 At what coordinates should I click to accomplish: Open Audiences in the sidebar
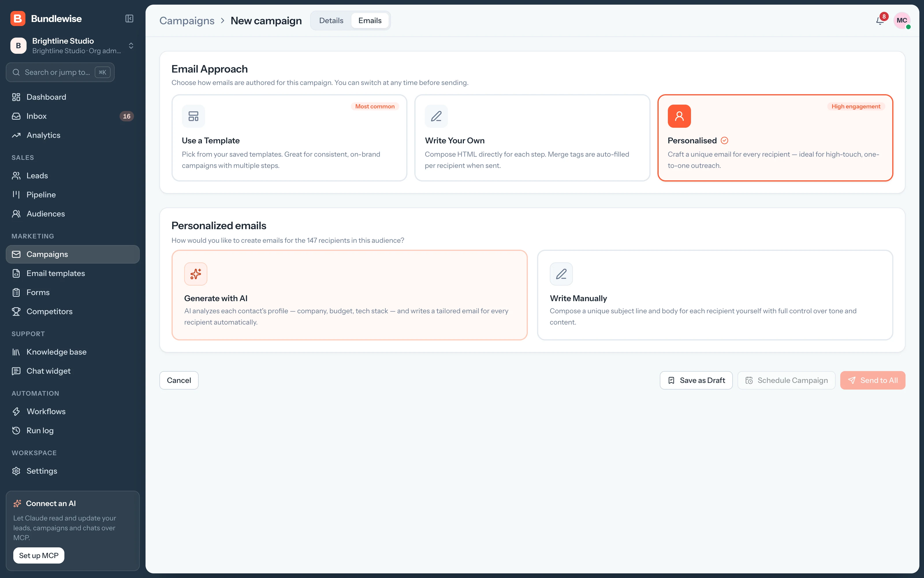pyautogui.click(x=72, y=214)
